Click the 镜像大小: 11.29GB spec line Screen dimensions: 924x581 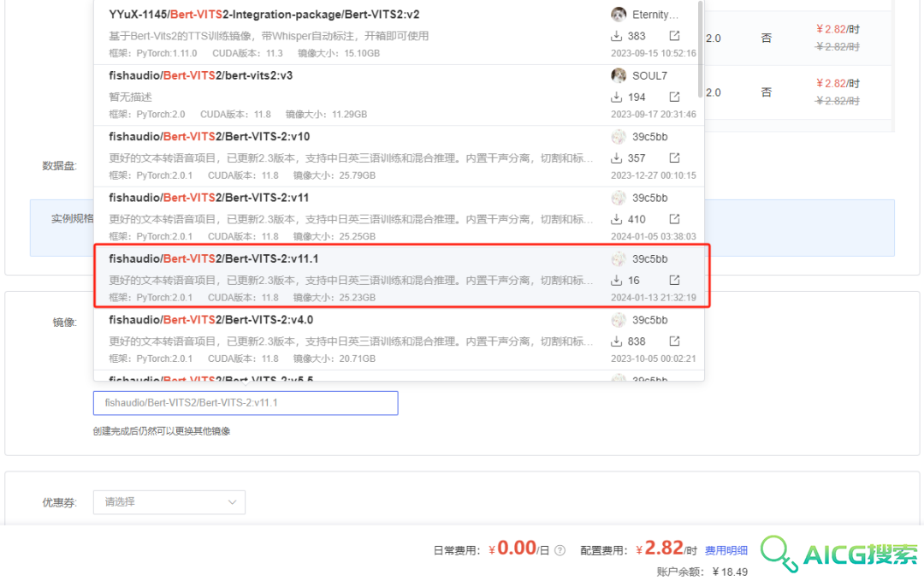coord(327,115)
